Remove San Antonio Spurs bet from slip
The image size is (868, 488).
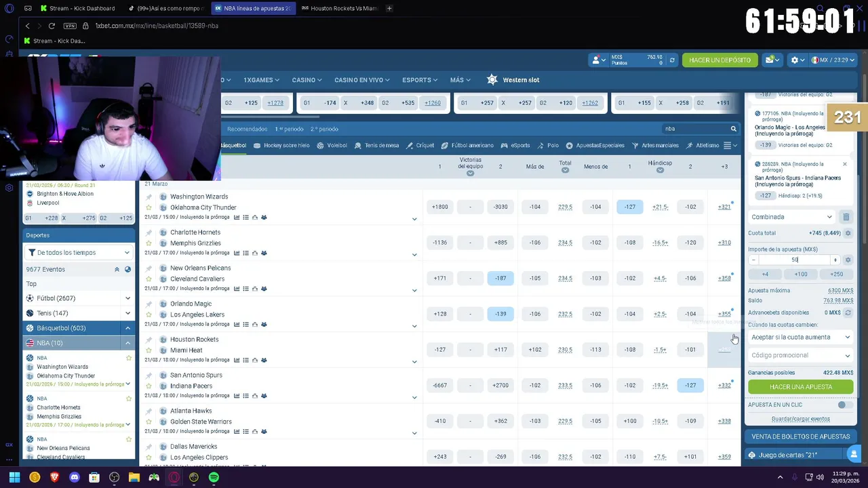[844, 164]
